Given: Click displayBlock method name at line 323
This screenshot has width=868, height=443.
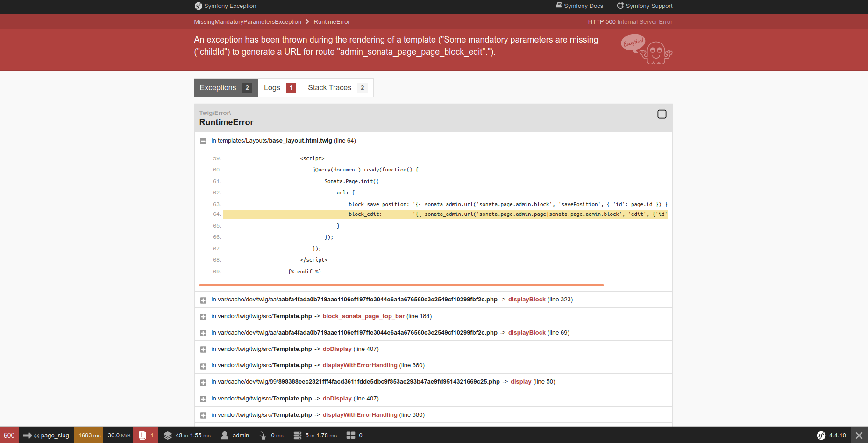Looking at the screenshot, I should pyautogui.click(x=526, y=300).
